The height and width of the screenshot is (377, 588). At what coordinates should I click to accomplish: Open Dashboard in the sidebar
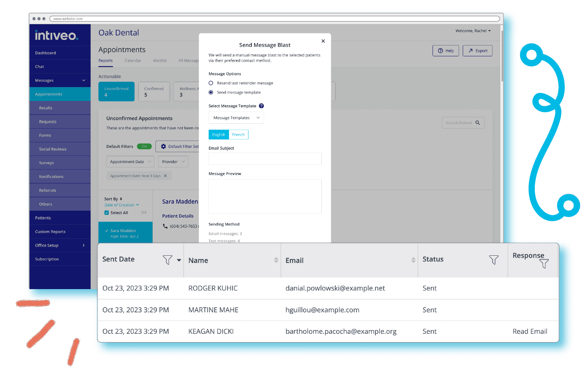pos(60,53)
